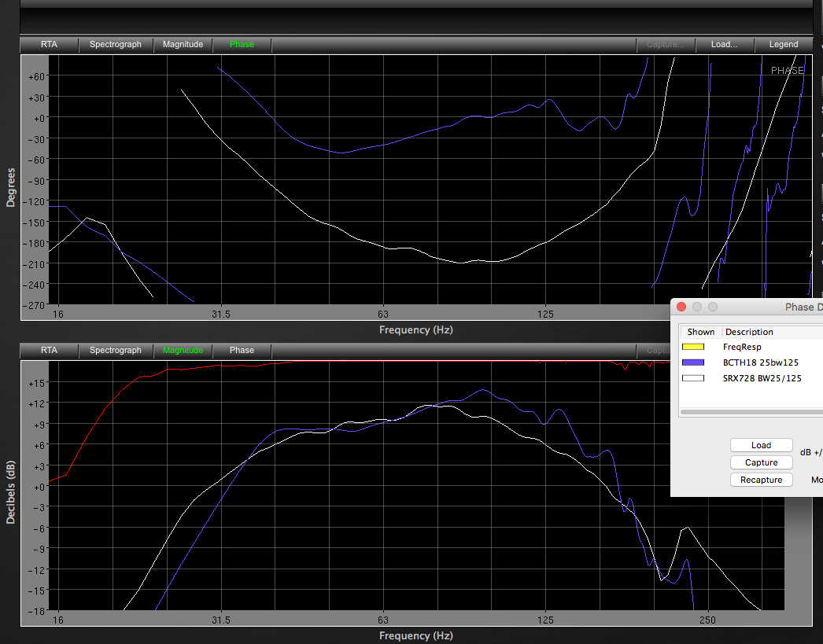Screen dimensions: 823x644
Task: Select Magnitude tab in top graph
Action: point(183,45)
